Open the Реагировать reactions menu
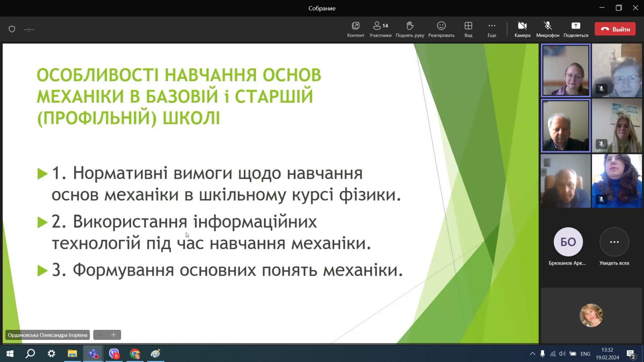 tap(441, 29)
